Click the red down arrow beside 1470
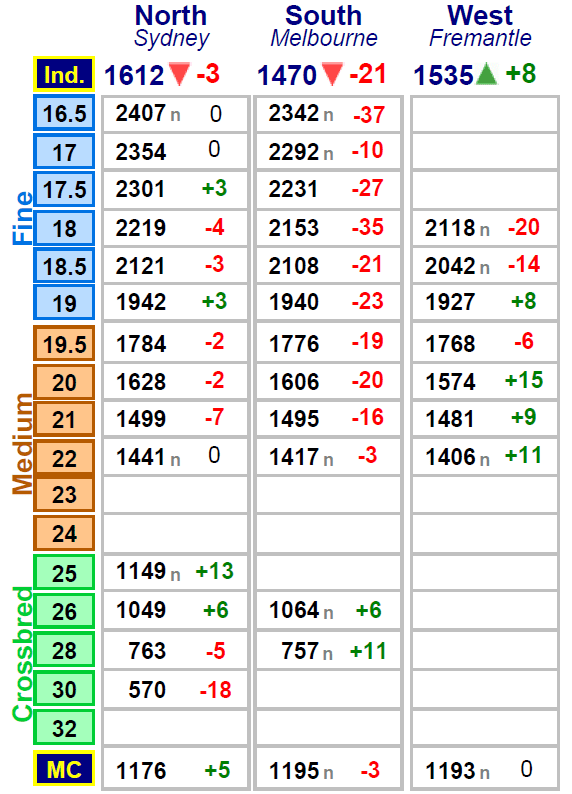Screen dimensions: 572x794 332,74
